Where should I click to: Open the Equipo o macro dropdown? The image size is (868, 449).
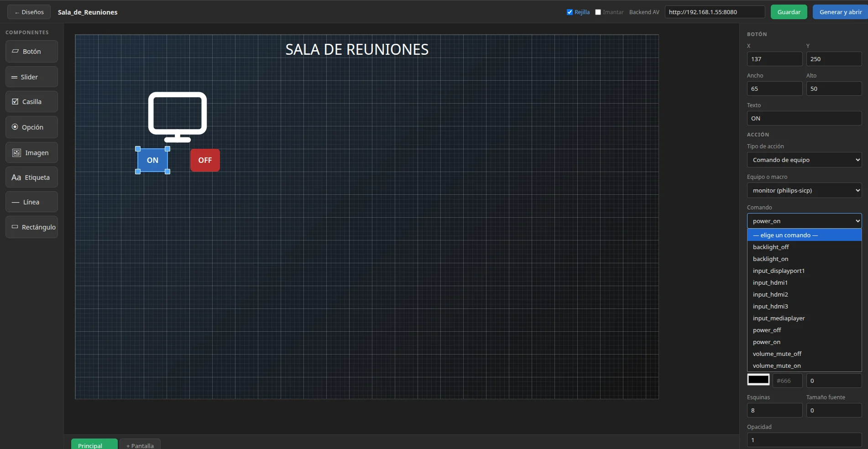click(804, 190)
